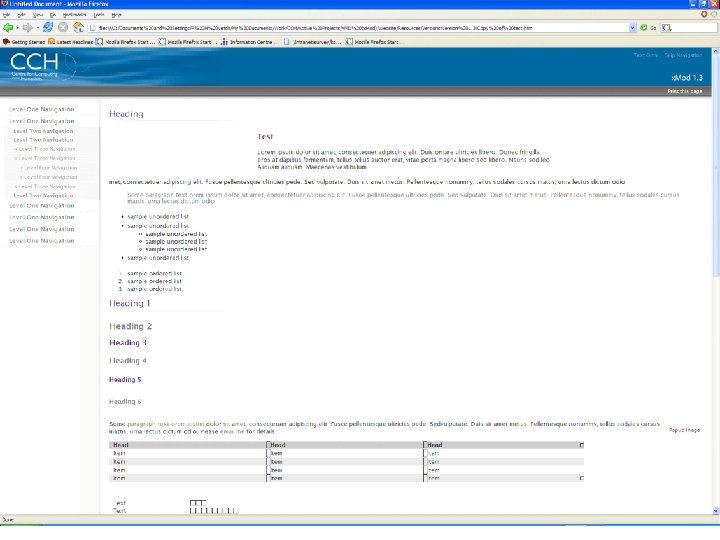Click the Heading 6 title
720x540 pixels.
[x=125, y=401]
